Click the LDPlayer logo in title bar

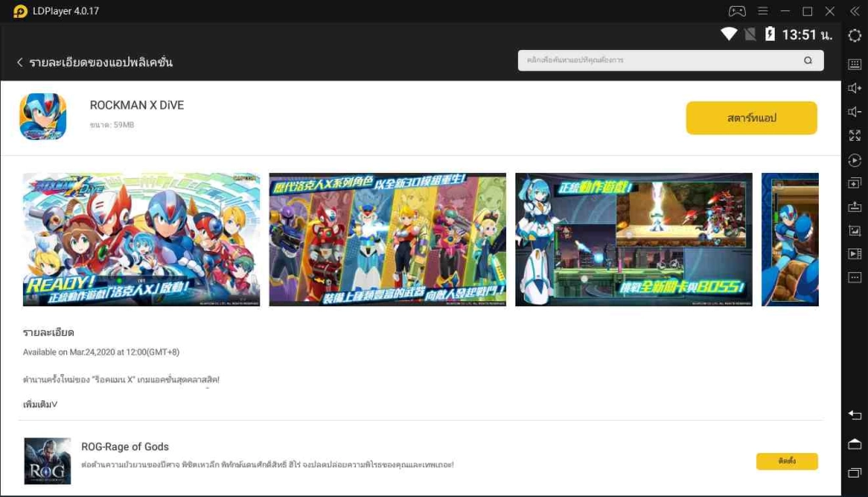(20, 11)
